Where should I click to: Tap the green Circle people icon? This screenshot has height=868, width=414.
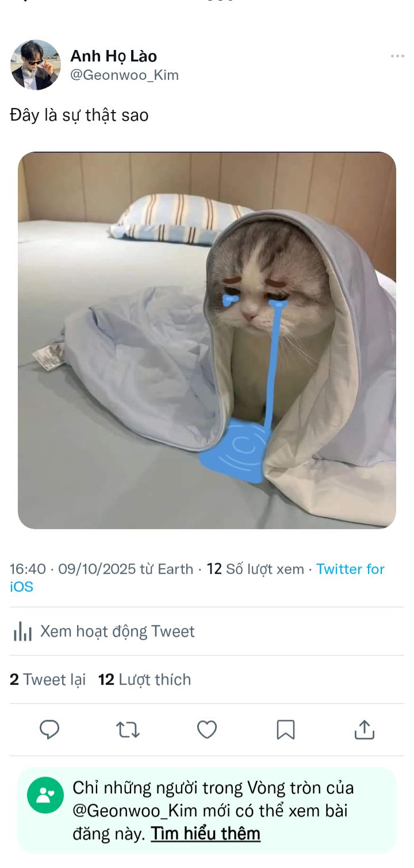click(45, 795)
